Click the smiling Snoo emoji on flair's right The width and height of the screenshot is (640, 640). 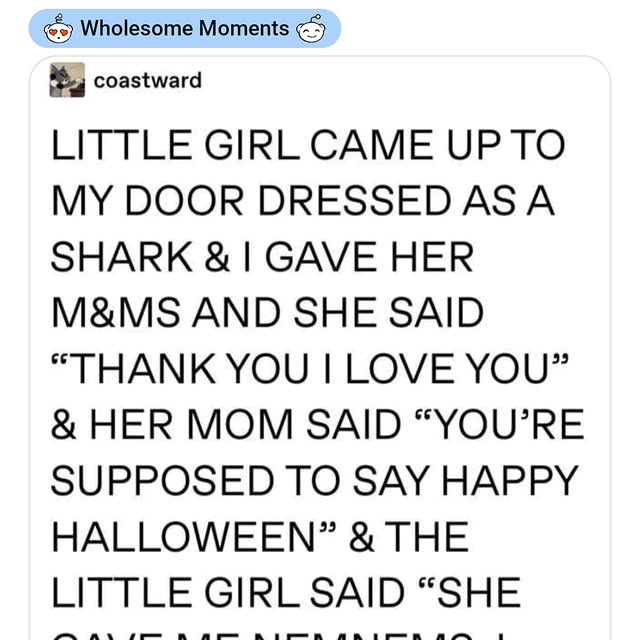pyautogui.click(x=312, y=28)
